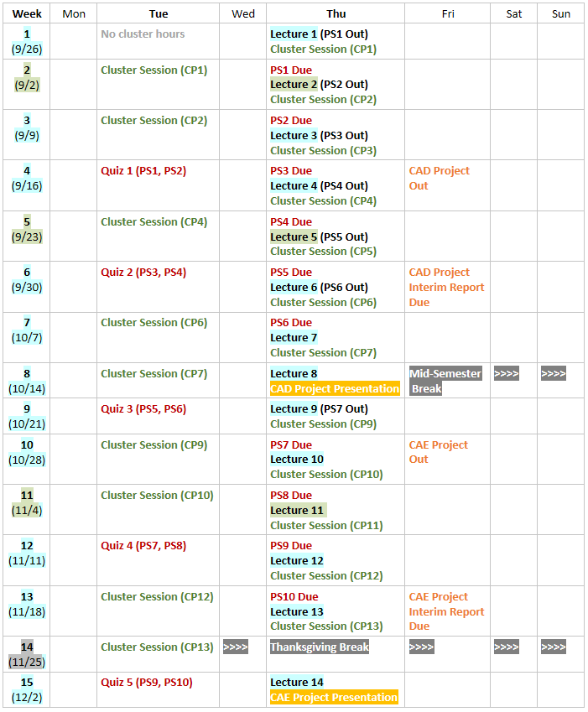The height and width of the screenshot is (712, 588).
Task: Click 'PS7 Due' in week 10
Action: tap(291, 444)
